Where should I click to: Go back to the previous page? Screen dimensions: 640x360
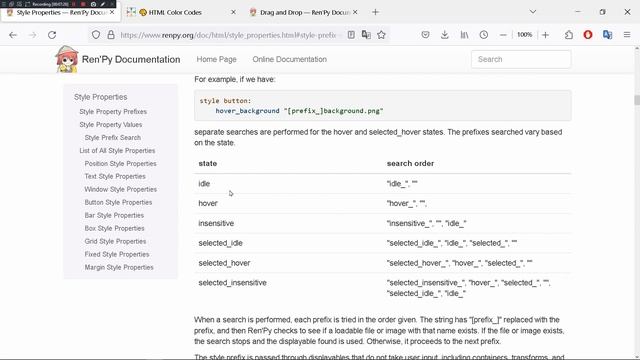coord(13,35)
